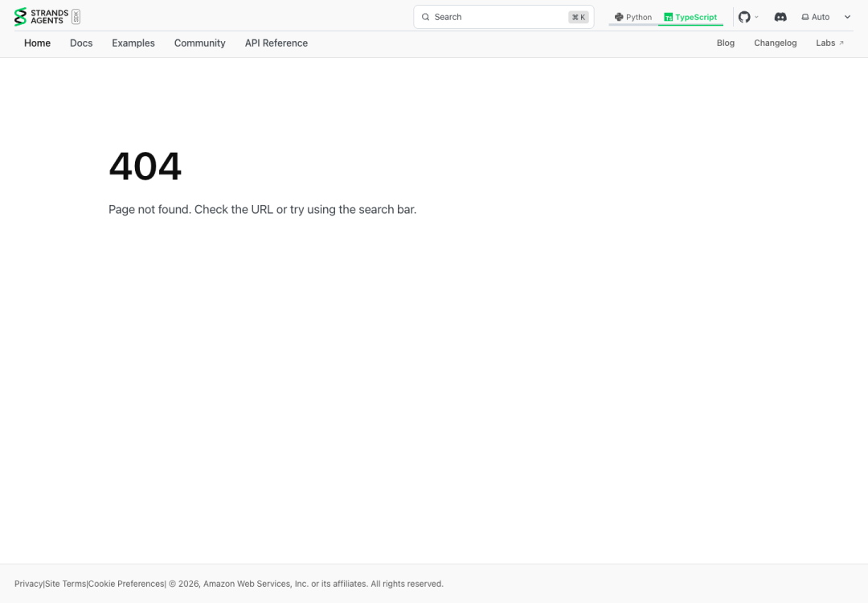The height and width of the screenshot is (603, 868).
Task: Open the Labs external link
Action: (x=829, y=43)
